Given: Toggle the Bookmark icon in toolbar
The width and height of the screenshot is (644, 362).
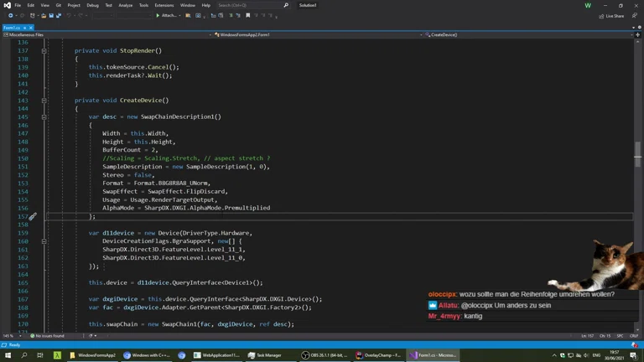Looking at the screenshot, I should coord(248,16).
